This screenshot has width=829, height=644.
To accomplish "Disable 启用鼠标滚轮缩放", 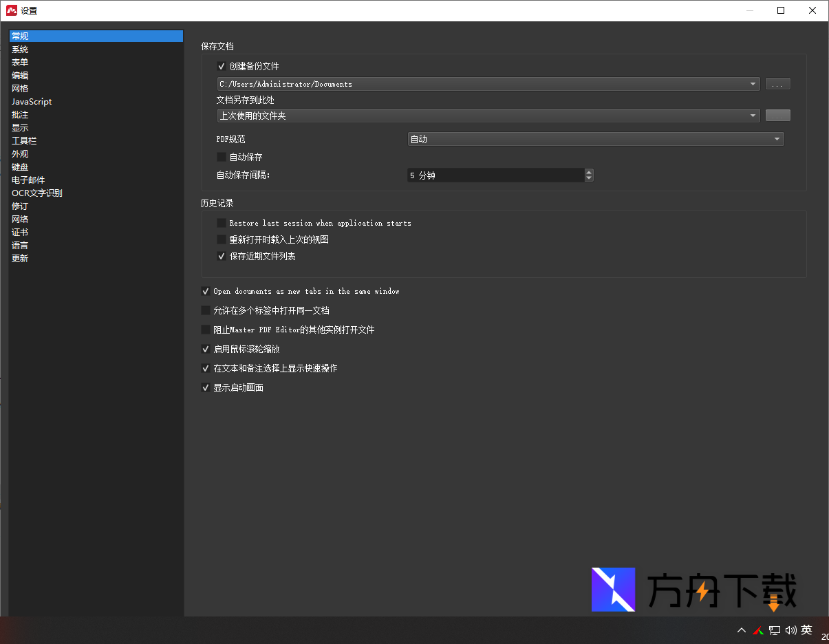I will (x=206, y=349).
